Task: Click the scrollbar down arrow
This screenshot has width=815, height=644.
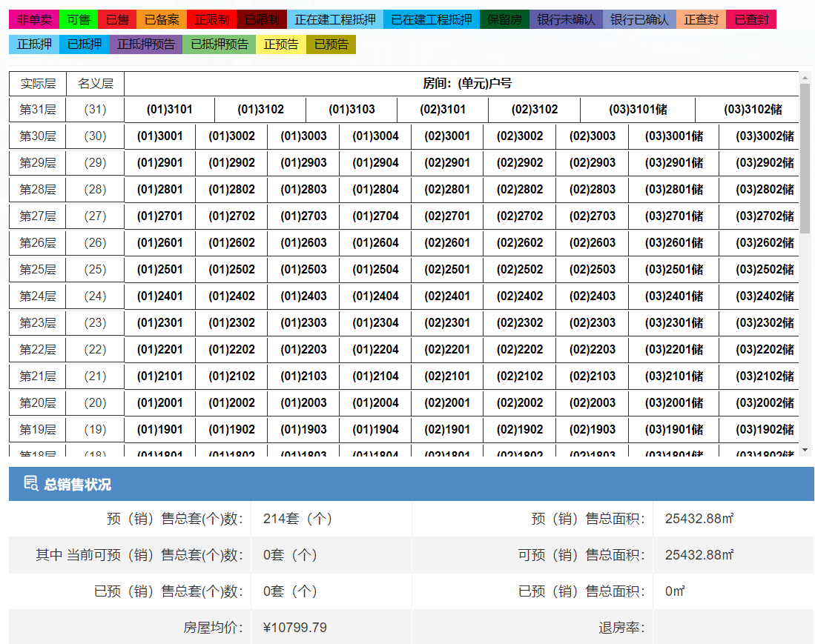Action: point(805,449)
